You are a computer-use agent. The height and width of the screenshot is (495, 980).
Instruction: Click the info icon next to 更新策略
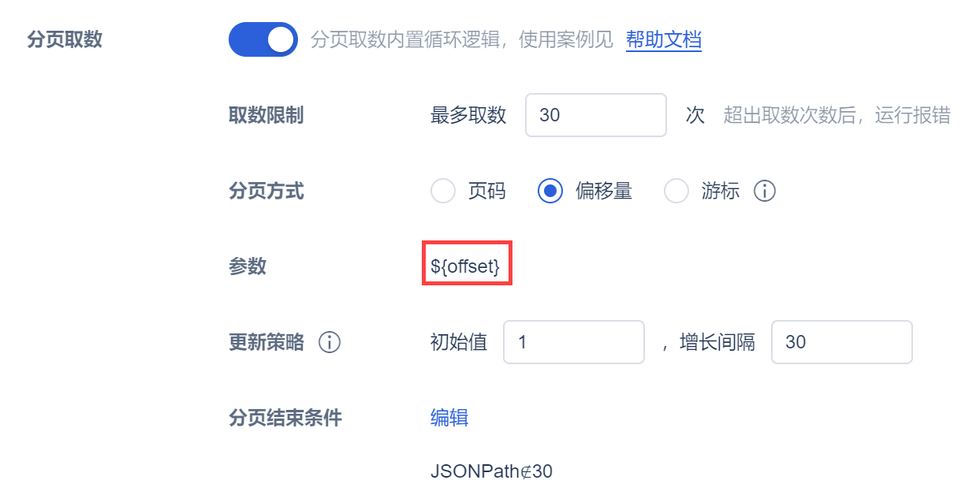coord(330,342)
